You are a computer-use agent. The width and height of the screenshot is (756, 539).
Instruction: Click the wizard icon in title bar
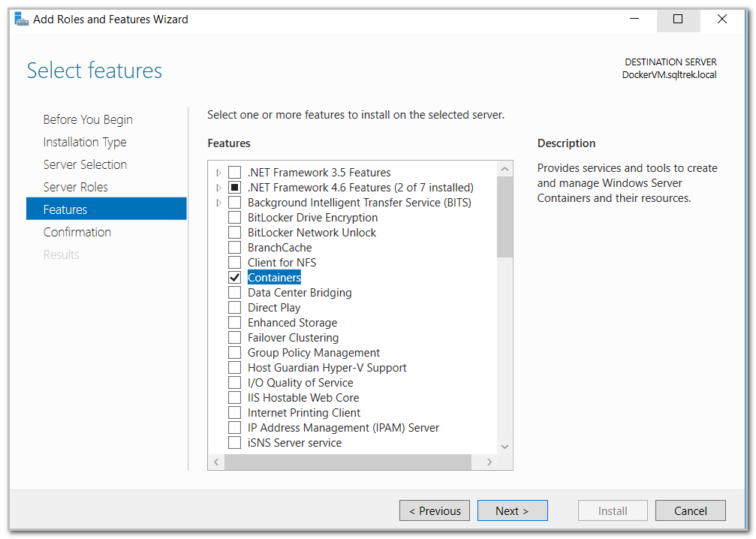[21, 19]
